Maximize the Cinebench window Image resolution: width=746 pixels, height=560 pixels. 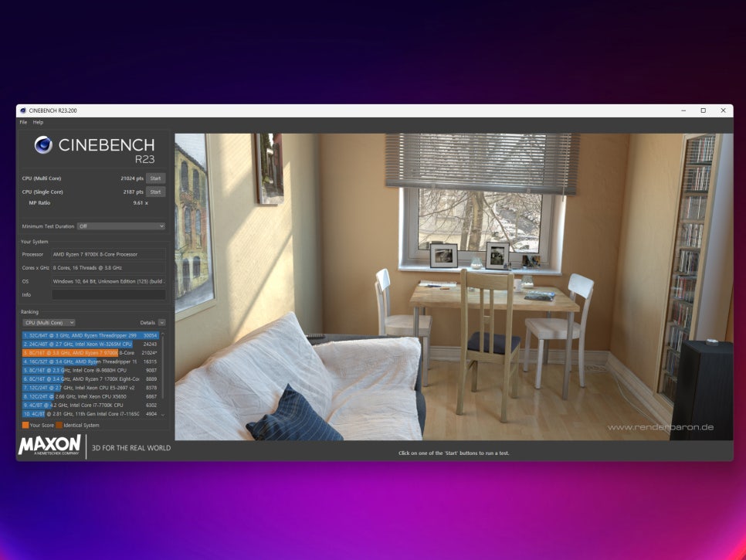tap(704, 110)
